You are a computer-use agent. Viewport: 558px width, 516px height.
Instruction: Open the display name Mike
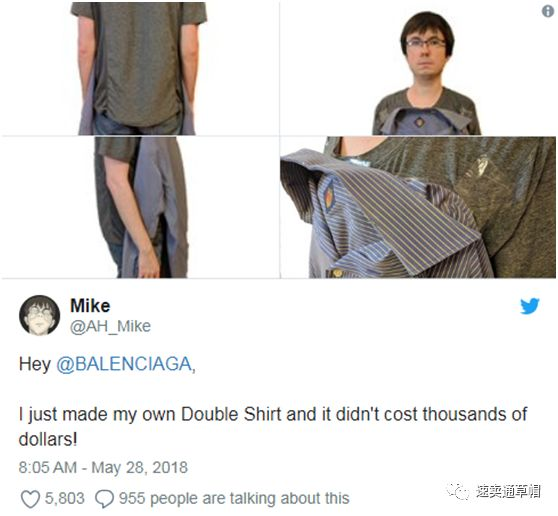coord(90,306)
